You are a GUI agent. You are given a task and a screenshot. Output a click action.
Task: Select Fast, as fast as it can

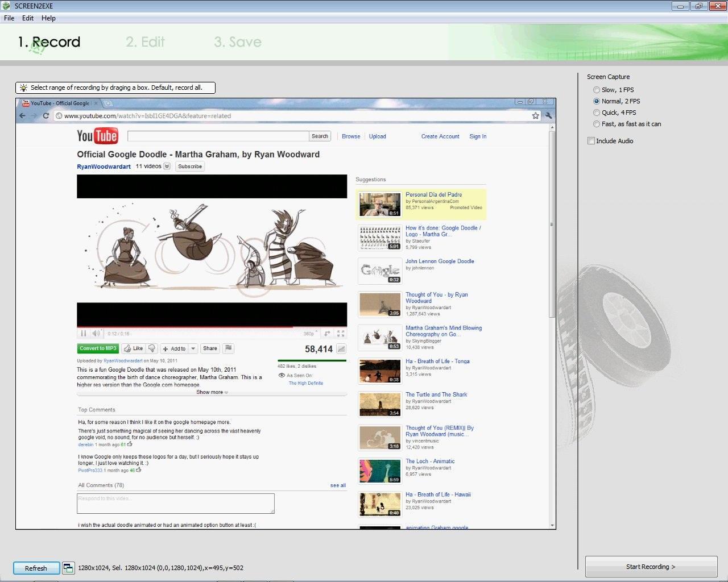pyautogui.click(x=627, y=124)
